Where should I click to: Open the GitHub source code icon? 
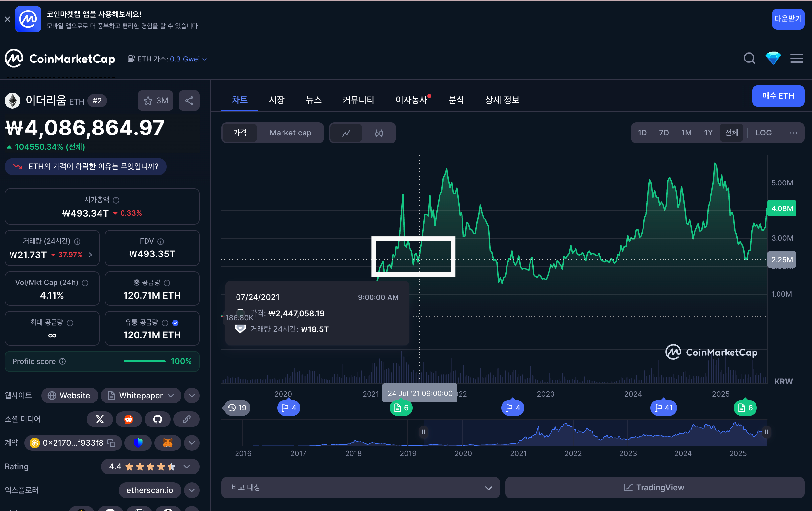pyautogui.click(x=157, y=419)
